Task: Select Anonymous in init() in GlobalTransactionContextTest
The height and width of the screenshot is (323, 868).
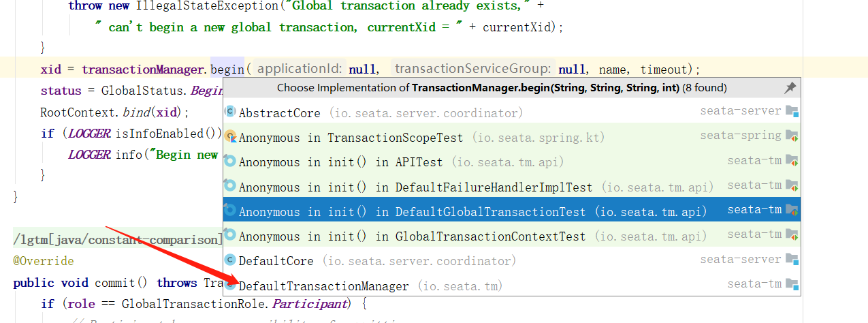Action: pyautogui.click(x=413, y=236)
